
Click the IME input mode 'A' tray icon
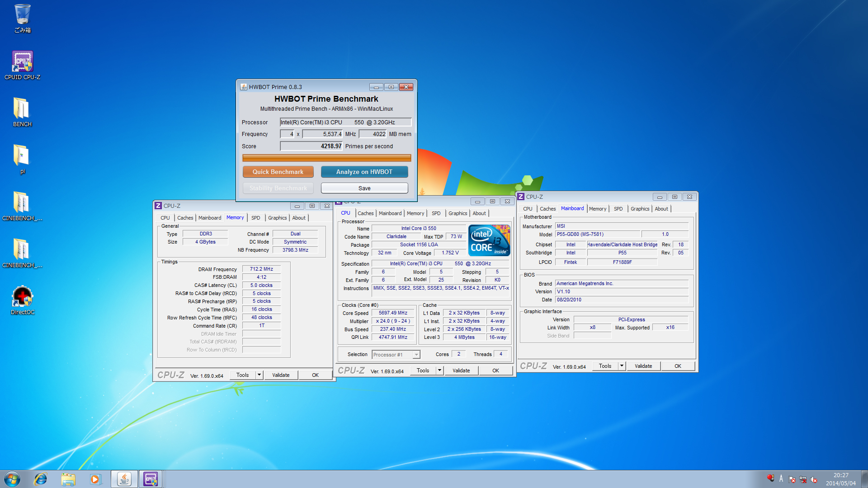781,479
